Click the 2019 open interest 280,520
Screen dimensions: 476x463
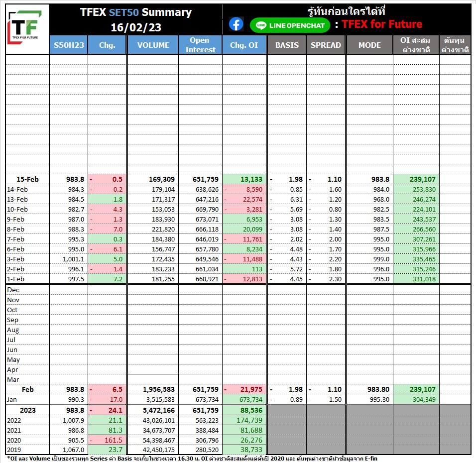coord(207,450)
